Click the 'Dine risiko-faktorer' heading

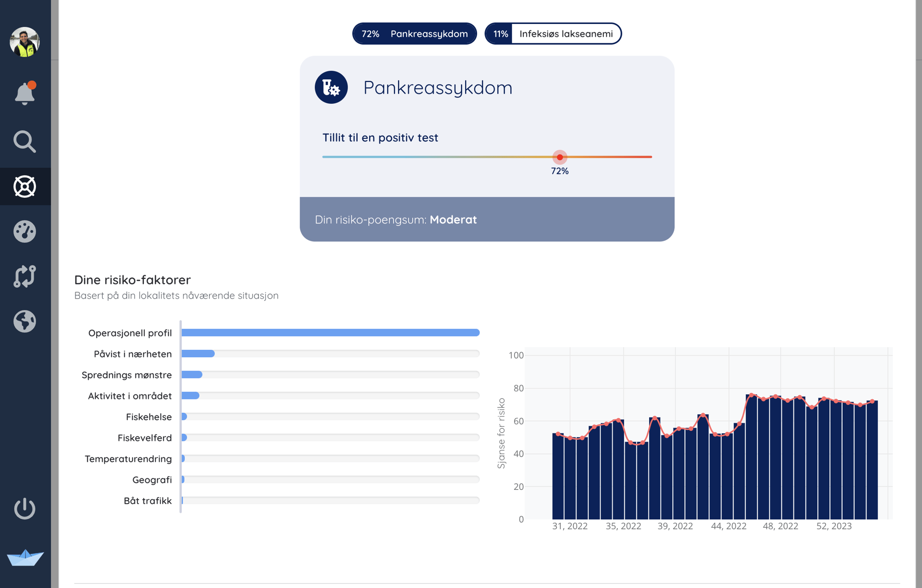click(132, 280)
